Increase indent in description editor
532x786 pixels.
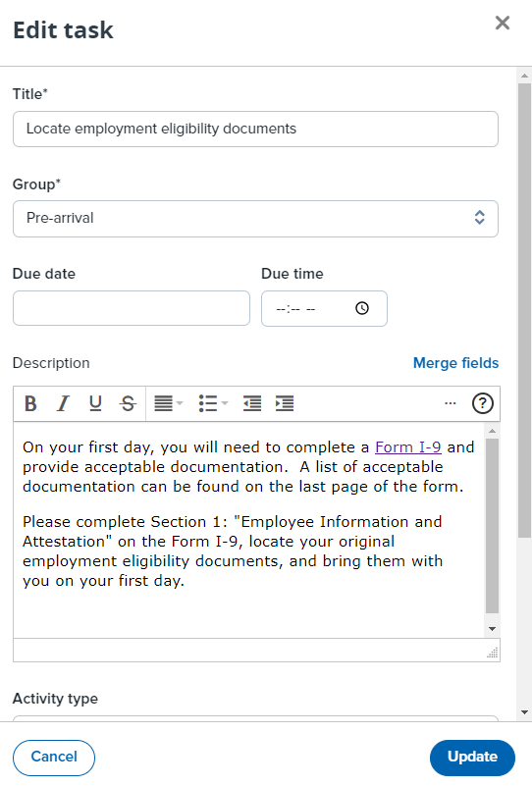(x=285, y=403)
